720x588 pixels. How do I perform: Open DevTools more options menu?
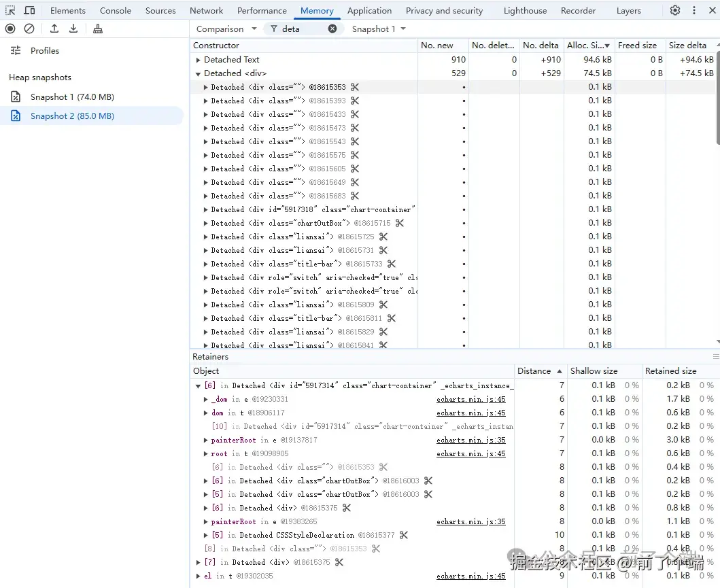(694, 10)
